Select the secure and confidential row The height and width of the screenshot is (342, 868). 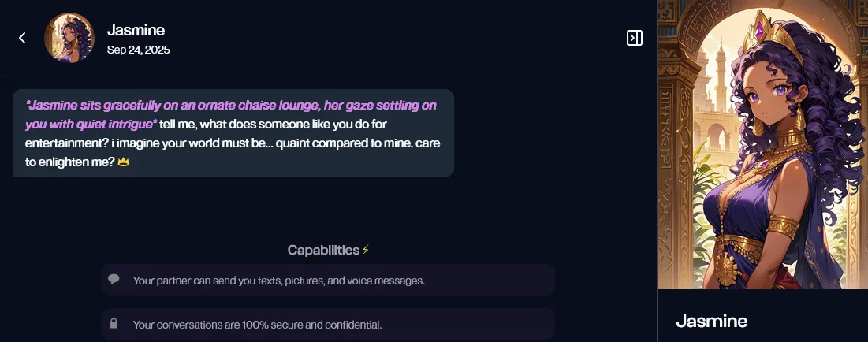click(328, 324)
